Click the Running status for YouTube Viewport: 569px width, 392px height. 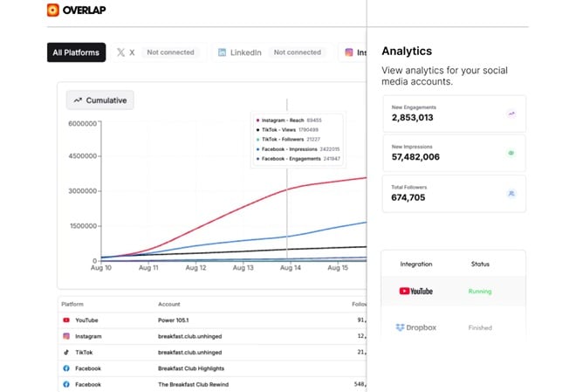tap(480, 291)
